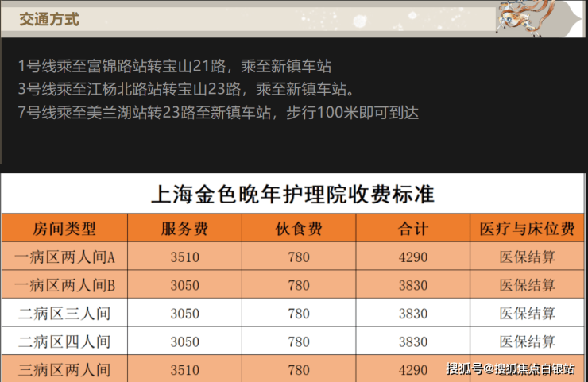The width and height of the screenshot is (588, 382).
Task: Click 医保结算 in 二病区三人间 row
Action: click(x=527, y=314)
